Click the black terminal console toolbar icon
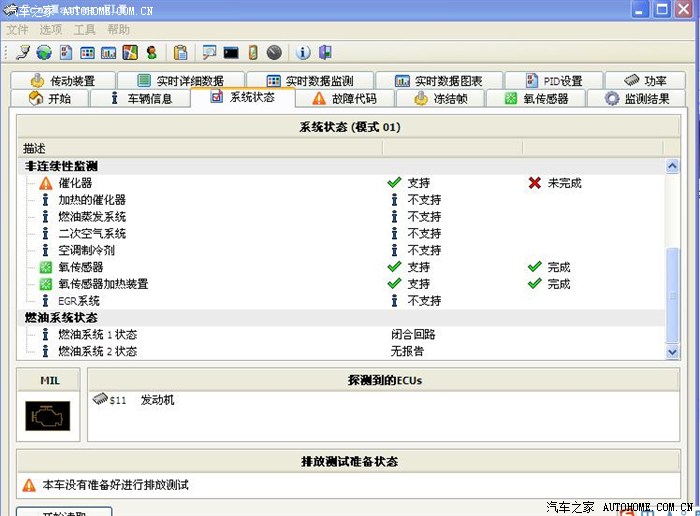This screenshot has height=516, width=700. (x=231, y=52)
